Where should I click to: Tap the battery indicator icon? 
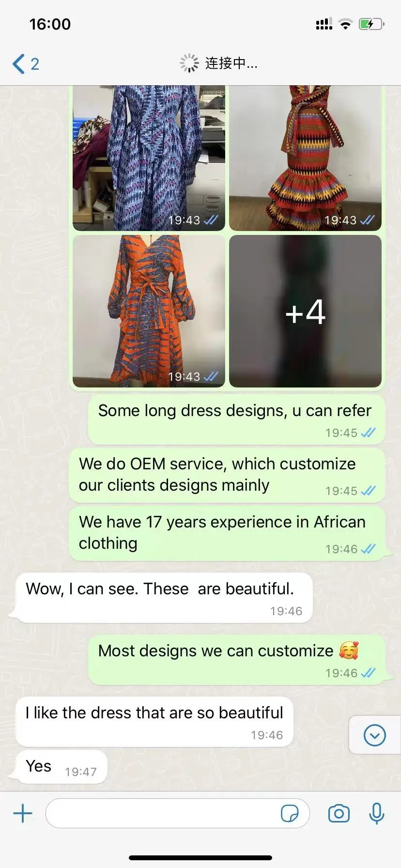[x=371, y=24]
